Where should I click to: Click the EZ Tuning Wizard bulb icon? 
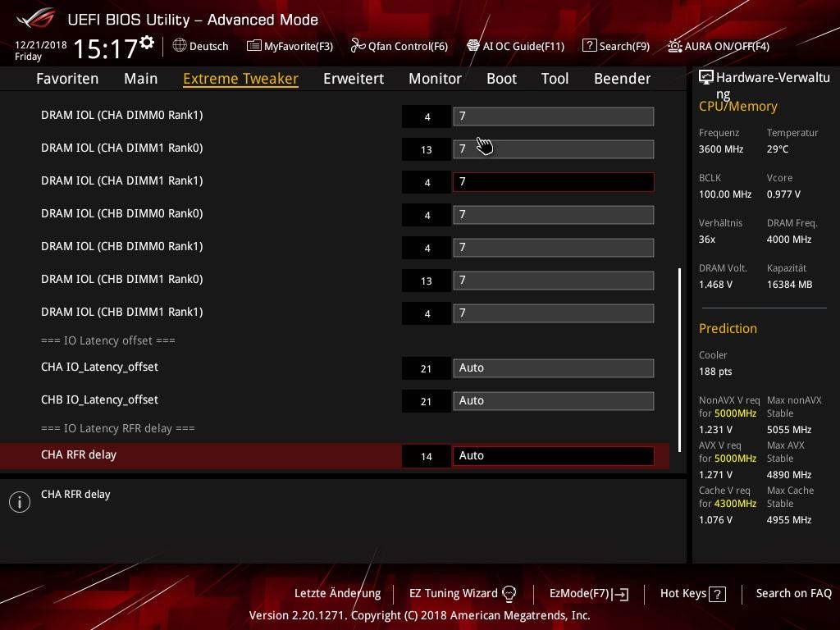point(509,593)
